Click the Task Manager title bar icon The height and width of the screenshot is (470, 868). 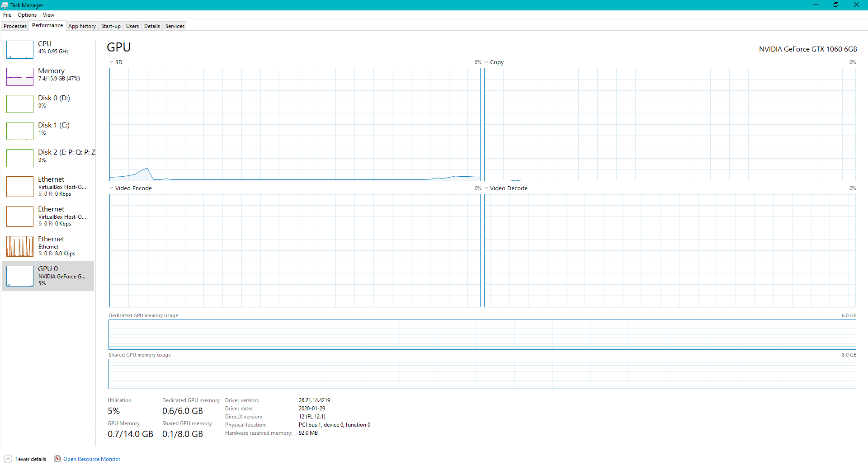coord(5,5)
